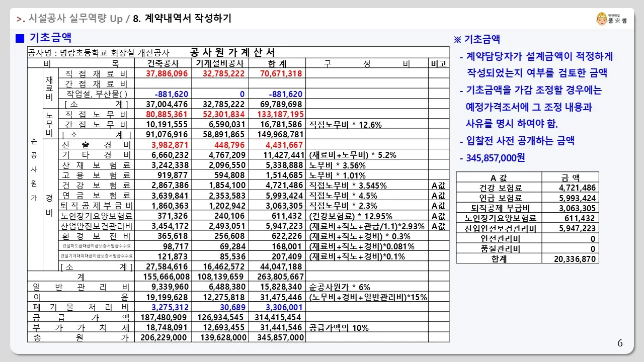Click the formula '직접노무비 * 4.5%'
The width and height of the screenshot is (644, 362).
point(343,196)
